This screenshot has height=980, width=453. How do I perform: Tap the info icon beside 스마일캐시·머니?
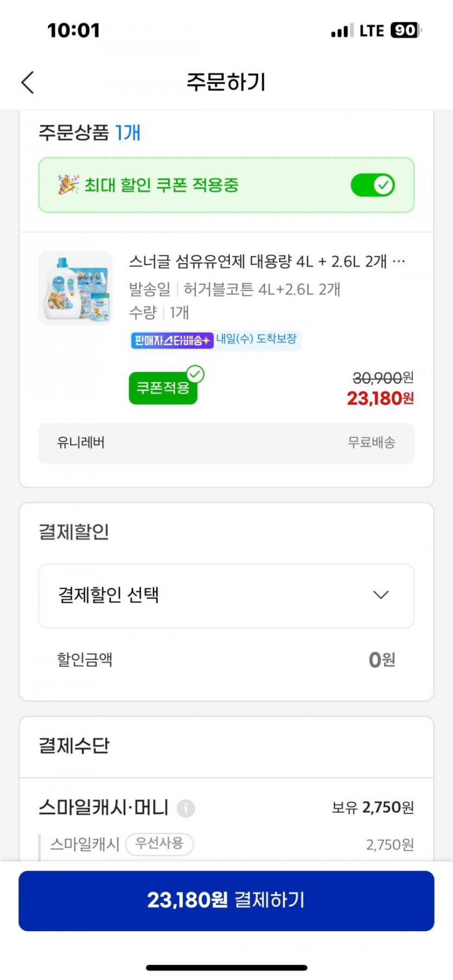[x=186, y=808]
